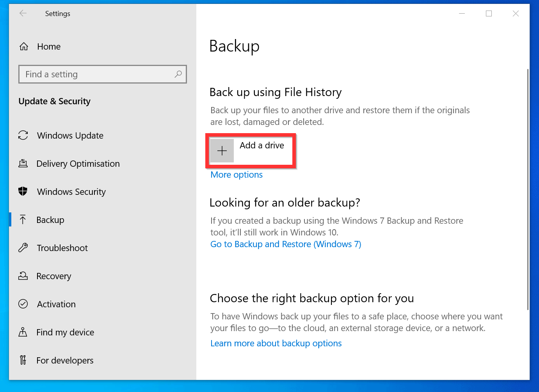
Task: Click the Troubleshoot wrench icon
Action: point(23,248)
